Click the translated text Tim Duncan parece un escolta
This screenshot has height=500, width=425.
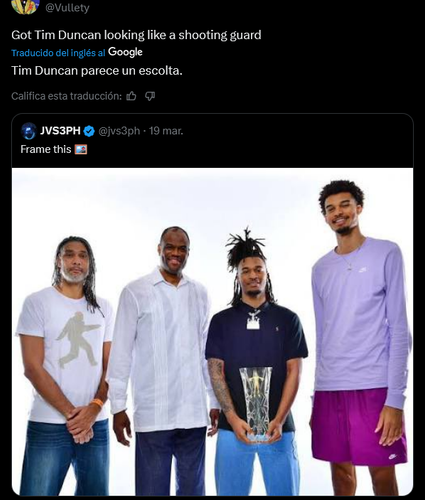97,71
